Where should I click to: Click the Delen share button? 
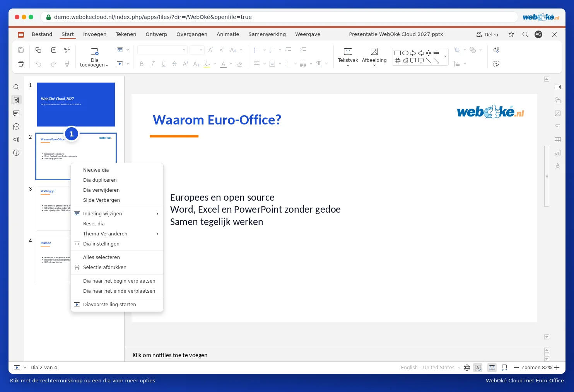coord(487,34)
